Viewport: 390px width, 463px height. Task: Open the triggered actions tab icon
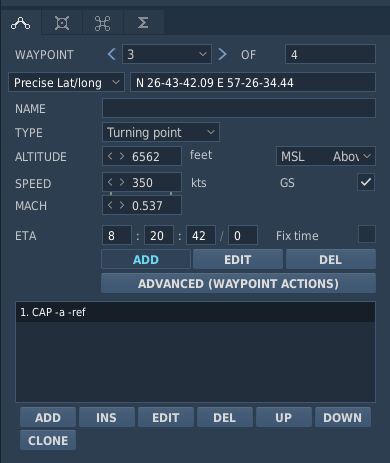(103, 23)
